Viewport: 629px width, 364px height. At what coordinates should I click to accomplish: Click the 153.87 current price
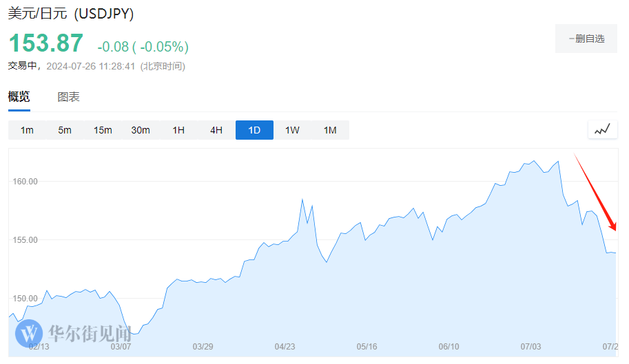tap(46, 44)
